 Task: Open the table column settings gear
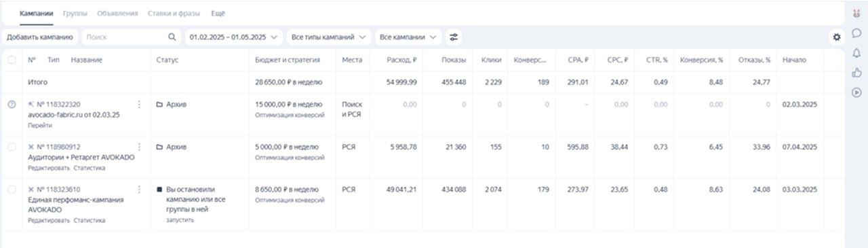[x=837, y=37]
